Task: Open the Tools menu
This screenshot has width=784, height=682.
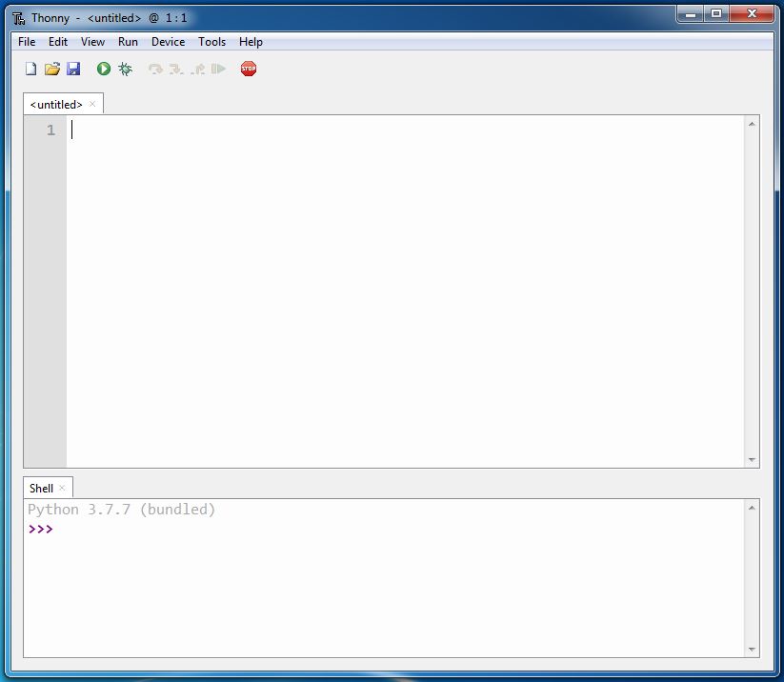Action: coord(212,42)
